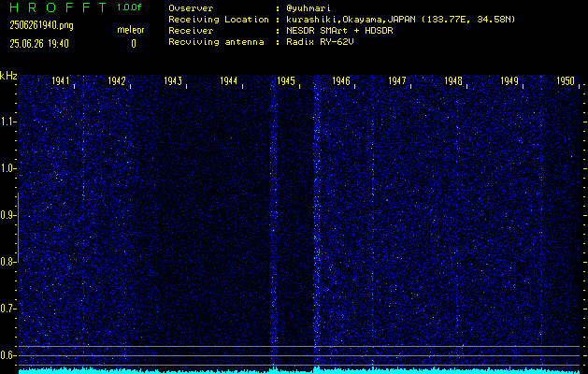Click the Recviving antenna field label

tap(216, 42)
